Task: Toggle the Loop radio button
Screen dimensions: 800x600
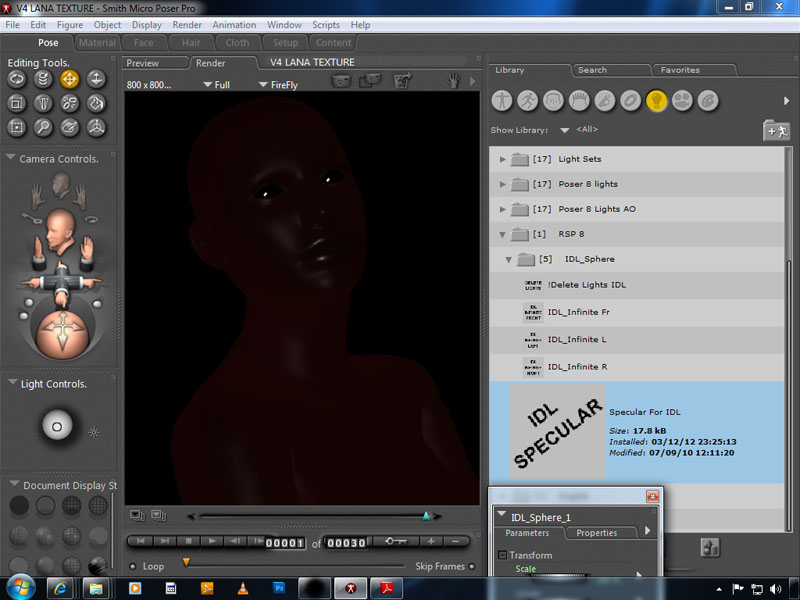Action: [133, 566]
